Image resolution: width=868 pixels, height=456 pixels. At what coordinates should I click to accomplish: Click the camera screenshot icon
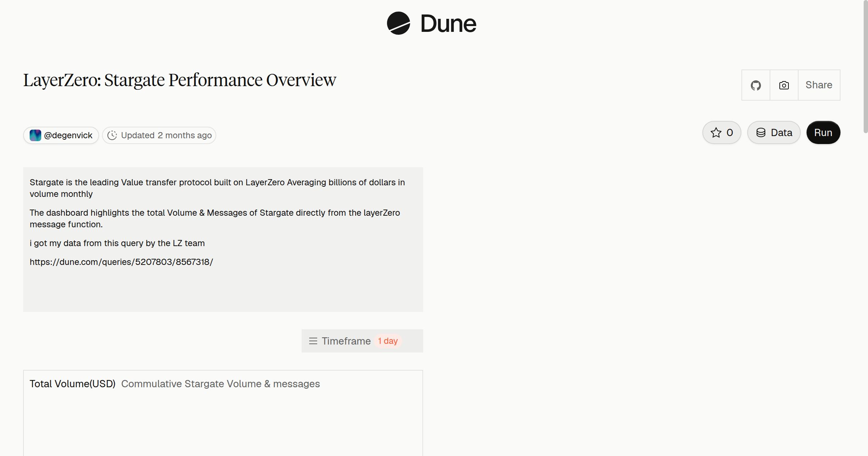click(x=784, y=85)
